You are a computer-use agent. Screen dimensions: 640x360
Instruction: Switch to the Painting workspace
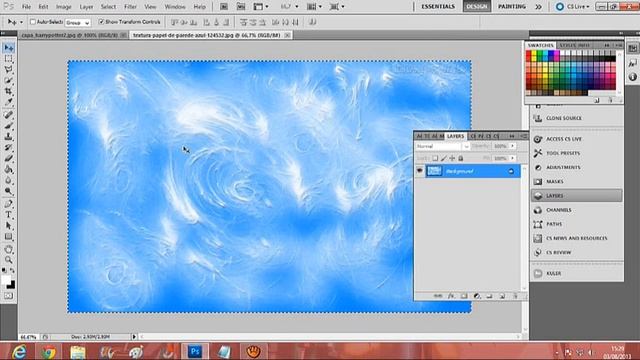(512, 7)
